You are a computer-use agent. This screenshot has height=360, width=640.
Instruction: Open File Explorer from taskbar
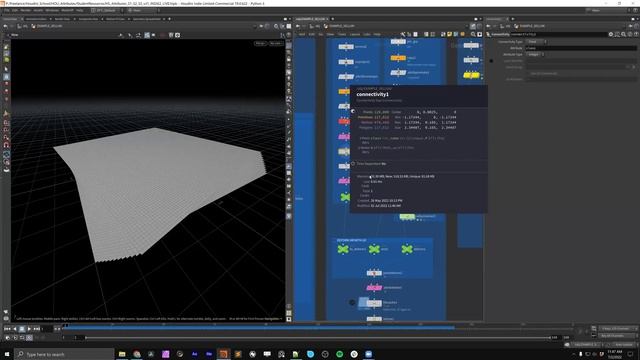click(x=122, y=354)
